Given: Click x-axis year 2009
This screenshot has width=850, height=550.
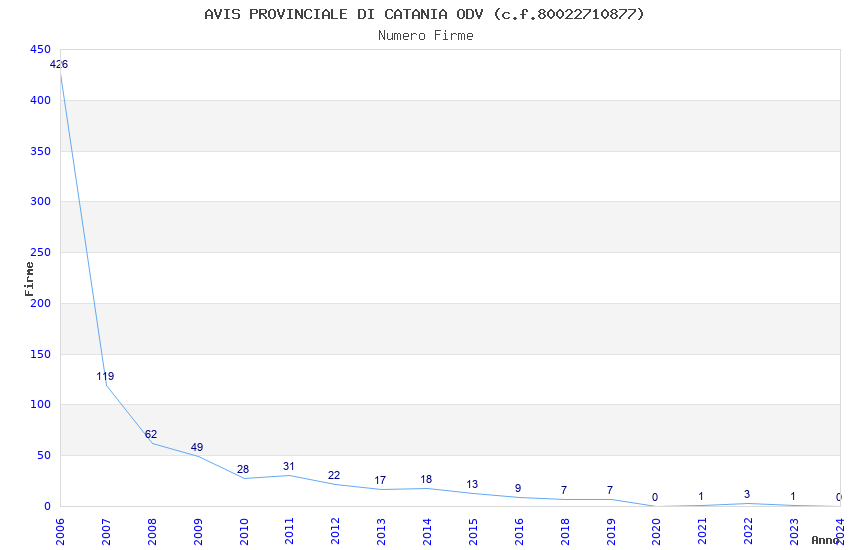Looking at the screenshot, I should point(198,532).
